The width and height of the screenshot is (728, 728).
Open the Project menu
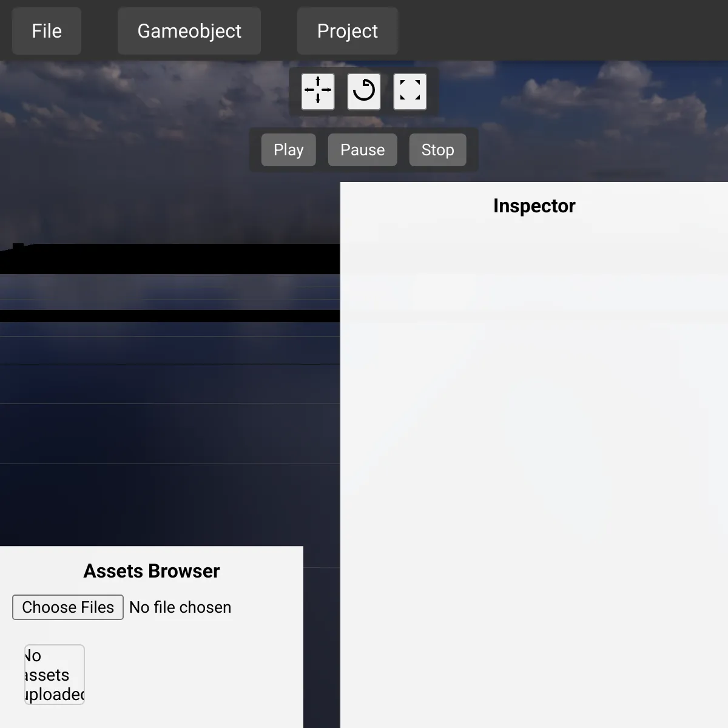coord(347,31)
